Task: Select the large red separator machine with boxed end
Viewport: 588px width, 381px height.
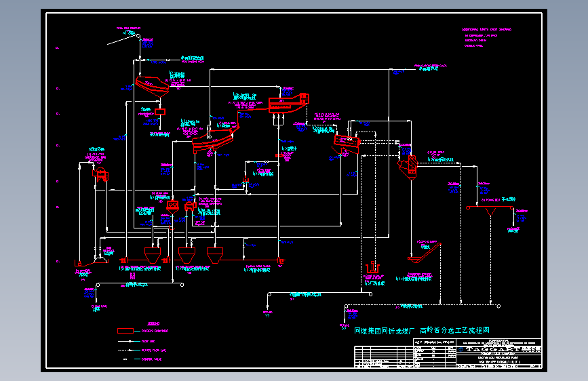Action: pyautogui.click(x=289, y=103)
